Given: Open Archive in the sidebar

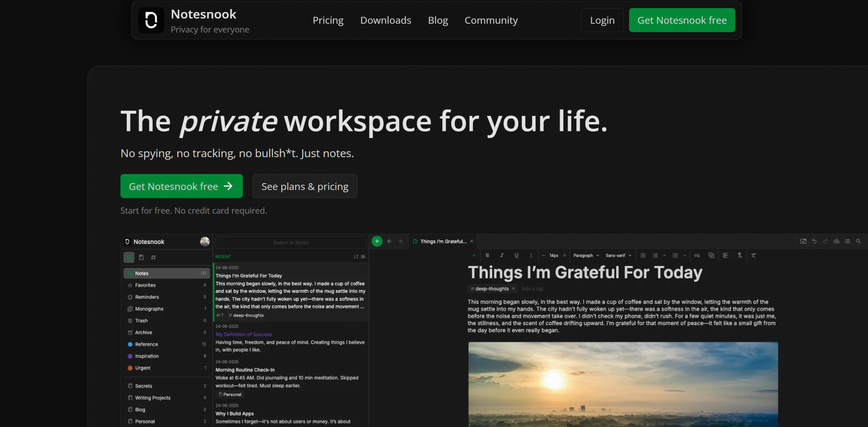Looking at the screenshot, I should (x=166, y=333).
